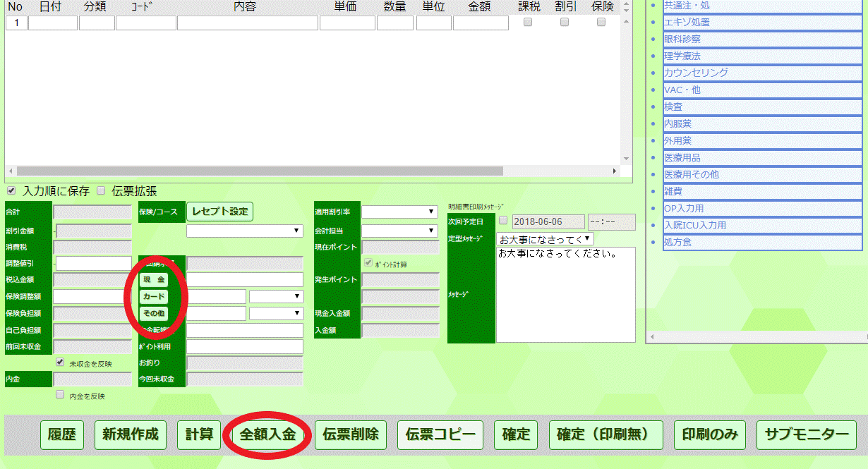
Task: Click the 印刷のみ button
Action: point(709,435)
